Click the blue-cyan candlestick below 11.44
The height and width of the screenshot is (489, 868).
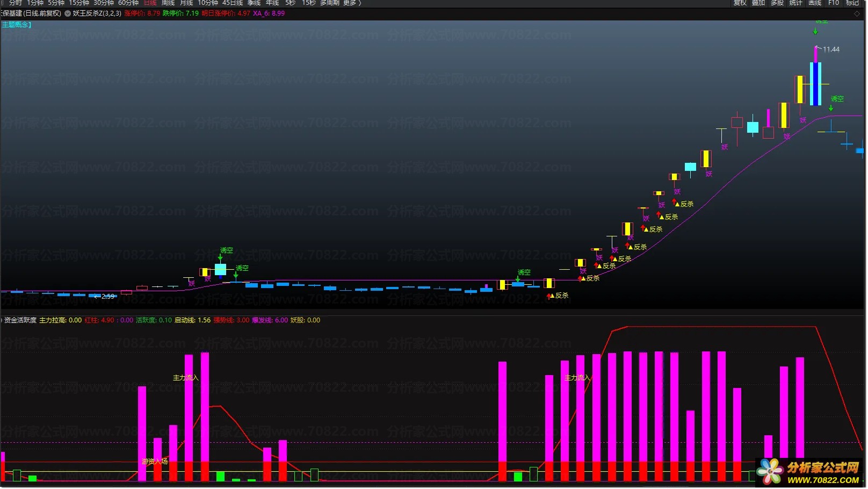(x=815, y=84)
